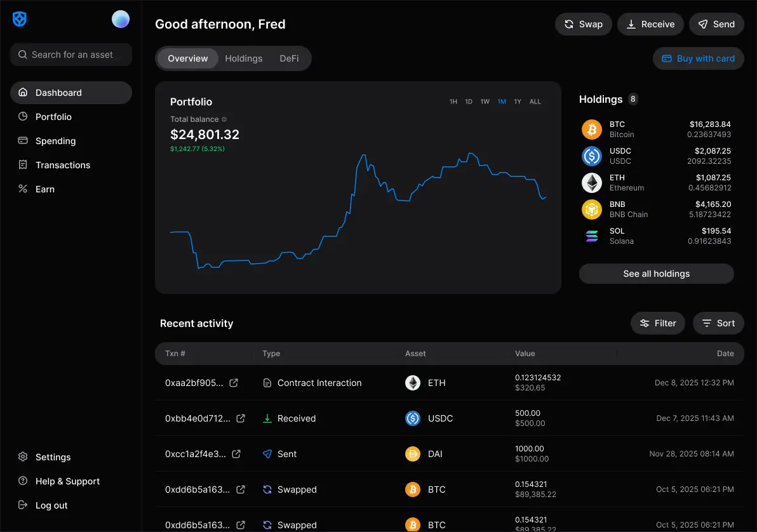Switch the chart to 1D view

469,101
